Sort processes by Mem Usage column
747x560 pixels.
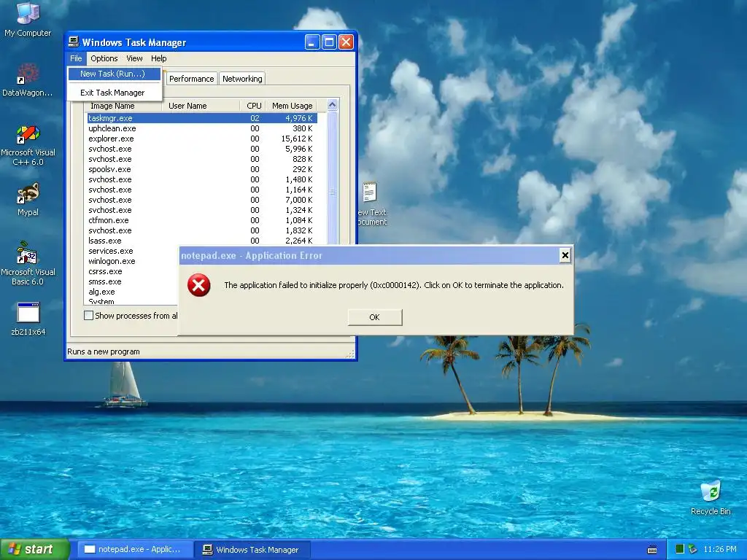(x=291, y=106)
